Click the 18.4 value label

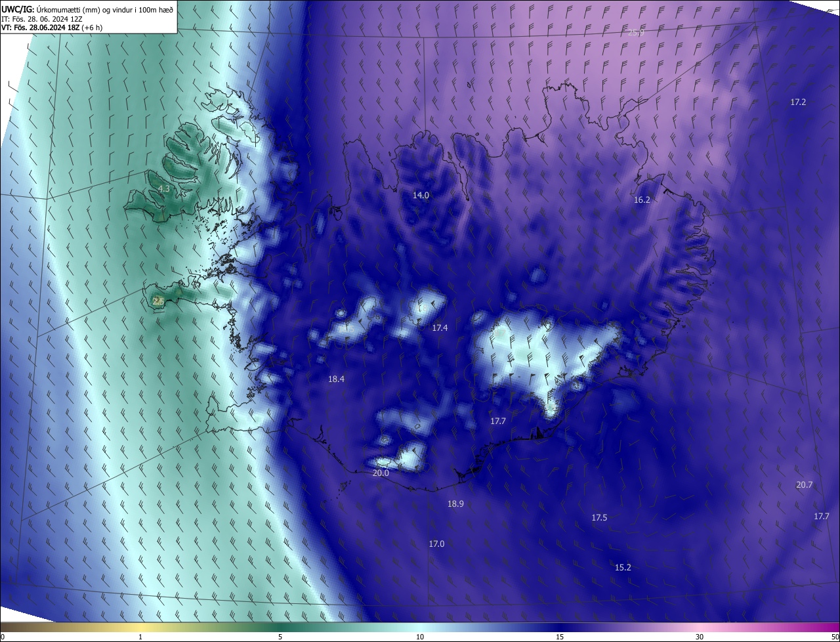coord(336,379)
